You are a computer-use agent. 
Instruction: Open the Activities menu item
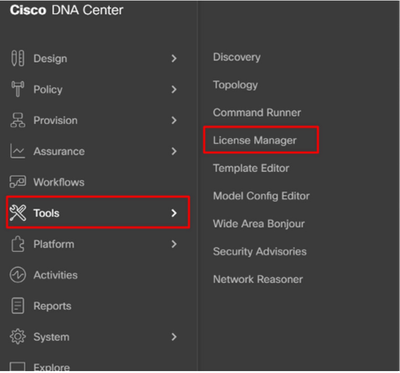[55, 275]
